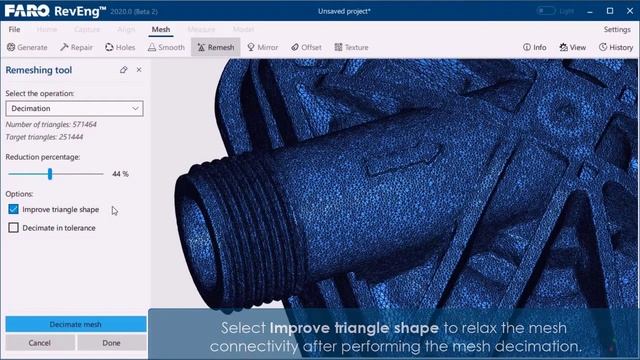Screen dimensions: 640x360
Task: Toggle the Light theme switch
Action: click(546, 11)
